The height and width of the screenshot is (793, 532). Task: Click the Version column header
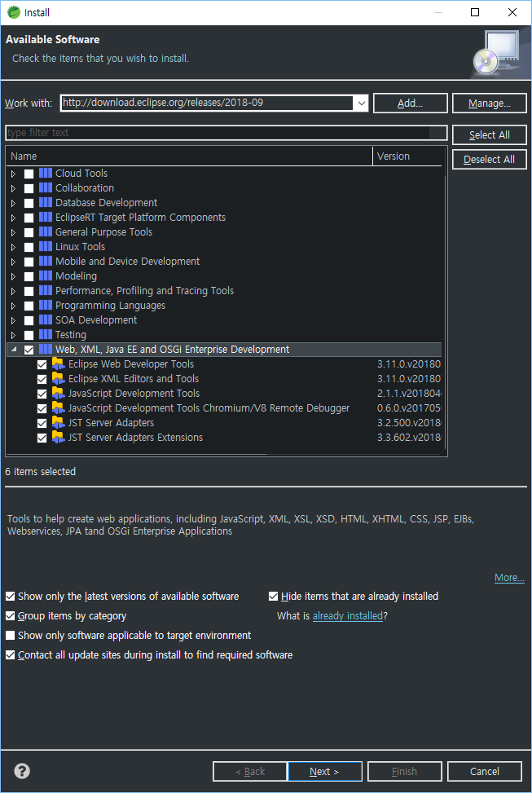(x=407, y=156)
